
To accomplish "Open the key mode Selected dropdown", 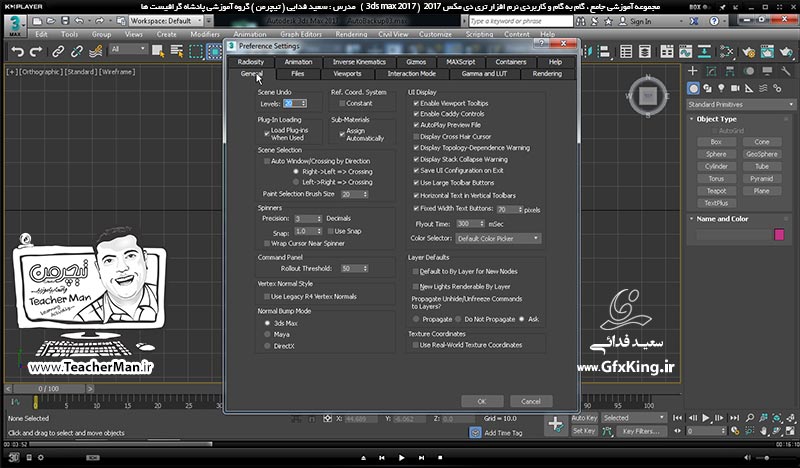I will [x=634, y=418].
